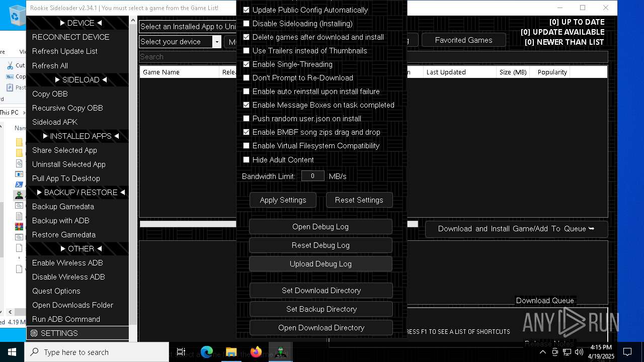Click Open Downloads Folder
Viewport: 644px width, 362px height.
pyautogui.click(x=77, y=305)
